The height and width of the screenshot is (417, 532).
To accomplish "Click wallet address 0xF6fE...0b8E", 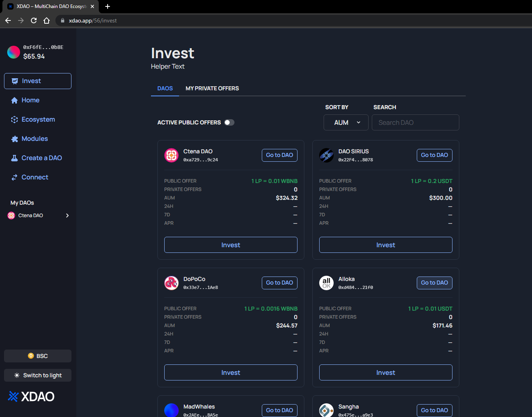I will 43,47.
